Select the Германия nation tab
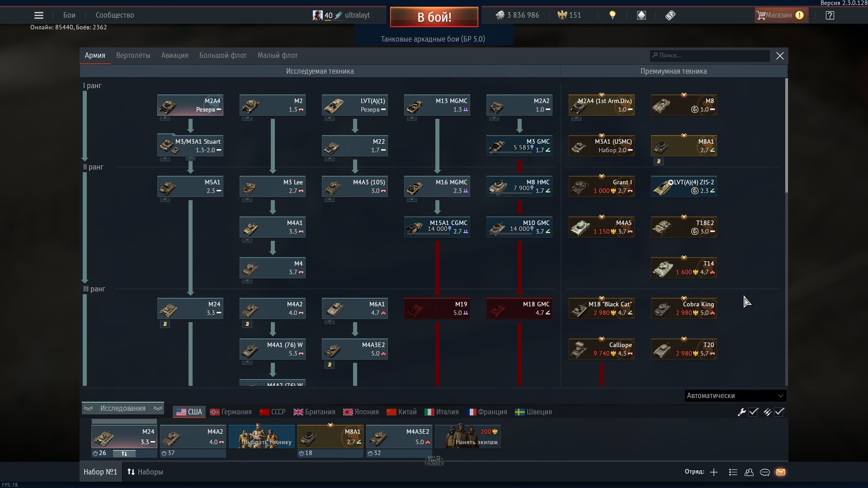868x488 pixels. pyautogui.click(x=231, y=412)
